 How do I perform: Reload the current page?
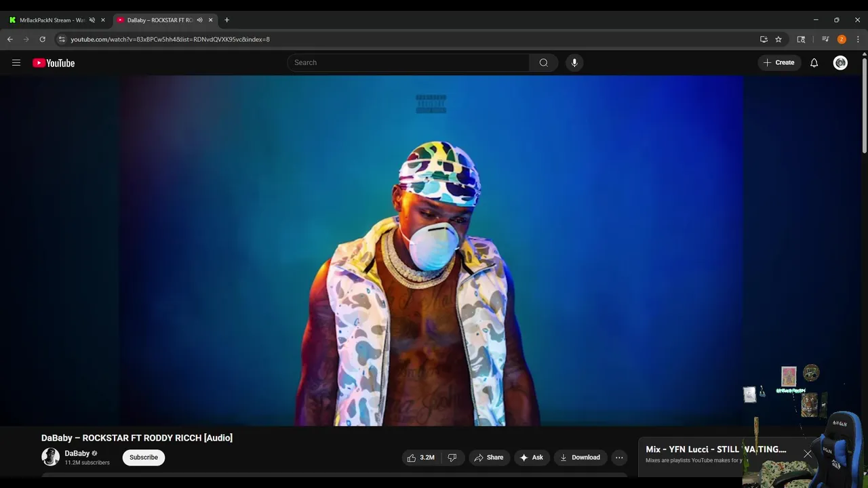click(42, 39)
